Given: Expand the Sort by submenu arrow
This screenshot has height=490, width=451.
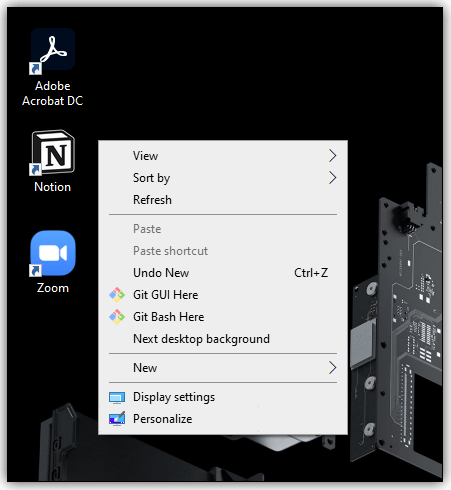Looking at the screenshot, I should [x=332, y=178].
